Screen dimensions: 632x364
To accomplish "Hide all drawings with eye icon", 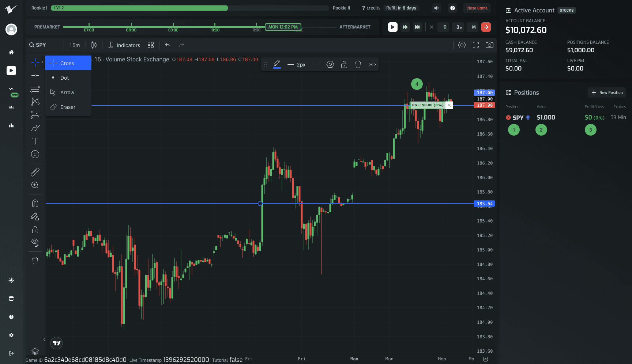I will click(35, 242).
